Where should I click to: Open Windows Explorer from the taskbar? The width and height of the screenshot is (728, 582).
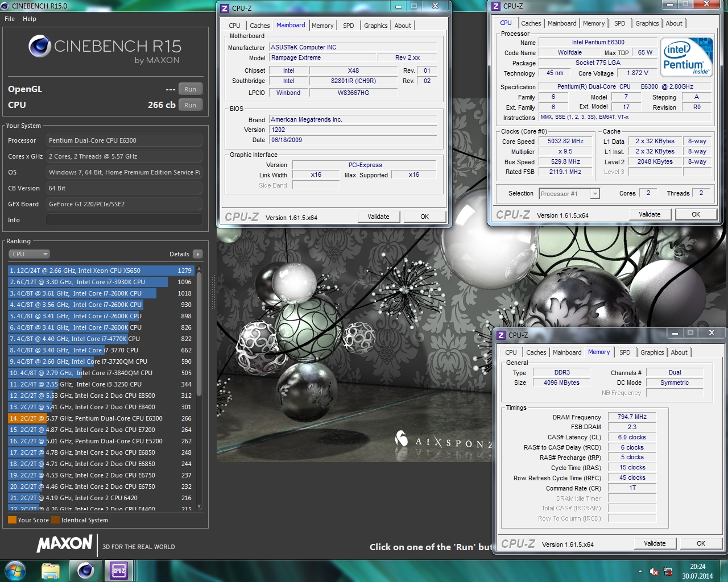(x=51, y=571)
